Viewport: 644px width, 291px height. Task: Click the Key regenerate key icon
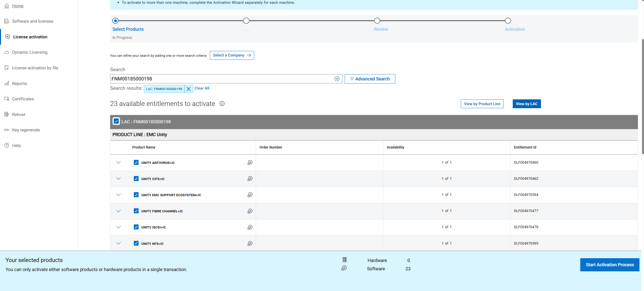[7, 130]
